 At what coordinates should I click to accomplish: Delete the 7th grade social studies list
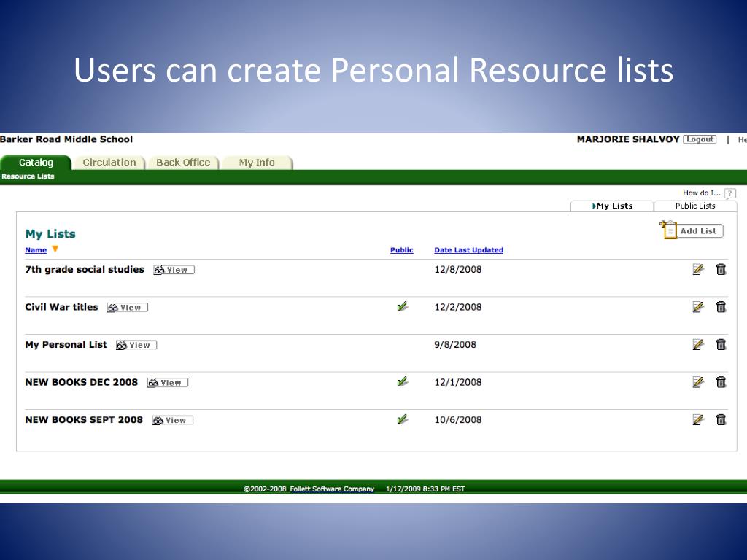coord(721,270)
